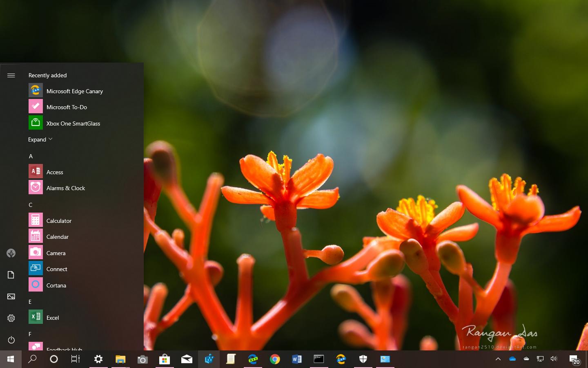Open the Connect app
The width and height of the screenshot is (588, 368).
point(57,269)
